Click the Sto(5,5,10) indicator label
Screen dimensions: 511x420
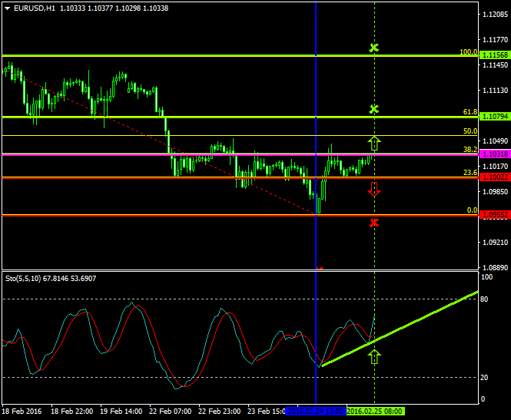22,278
